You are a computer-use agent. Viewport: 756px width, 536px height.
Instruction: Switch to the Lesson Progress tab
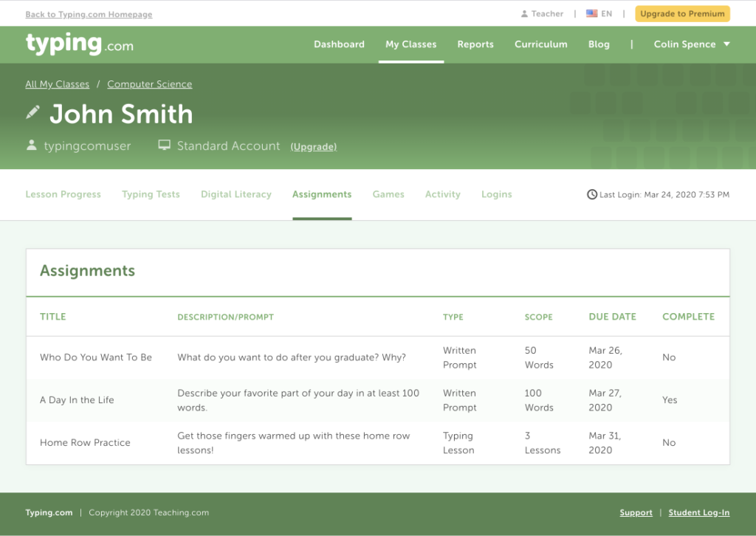(x=63, y=194)
